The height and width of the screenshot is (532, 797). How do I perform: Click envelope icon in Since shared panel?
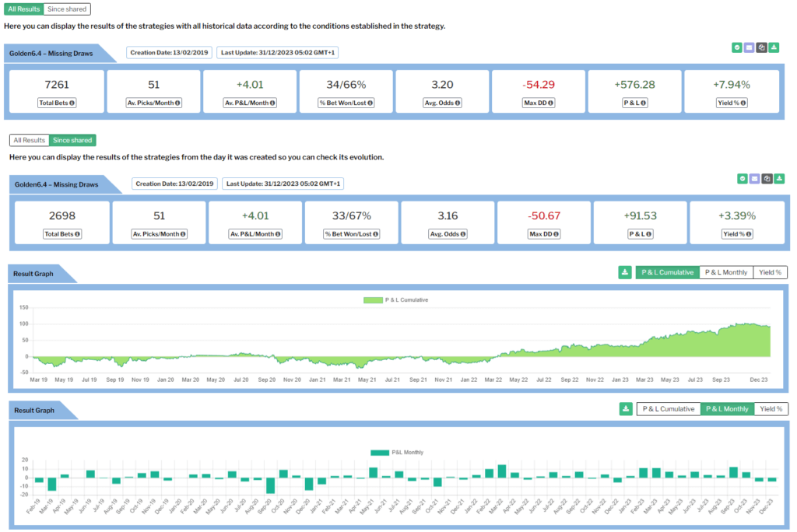754,178
